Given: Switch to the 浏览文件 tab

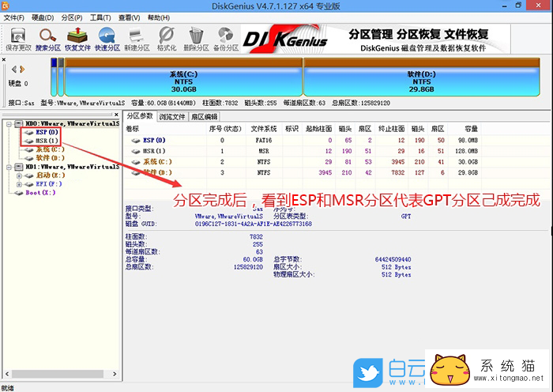Looking at the screenshot, I should click(172, 117).
